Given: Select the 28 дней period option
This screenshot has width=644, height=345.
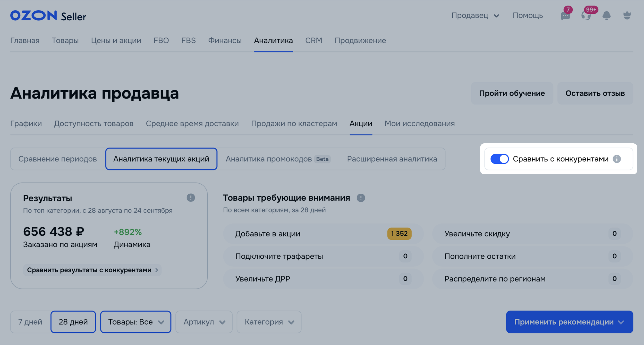Looking at the screenshot, I should (x=73, y=322).
